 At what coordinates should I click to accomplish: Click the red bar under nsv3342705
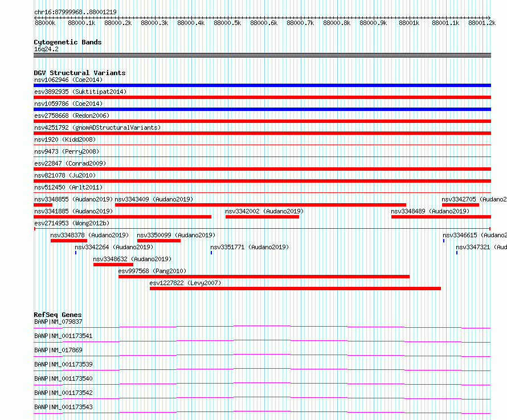460,205
